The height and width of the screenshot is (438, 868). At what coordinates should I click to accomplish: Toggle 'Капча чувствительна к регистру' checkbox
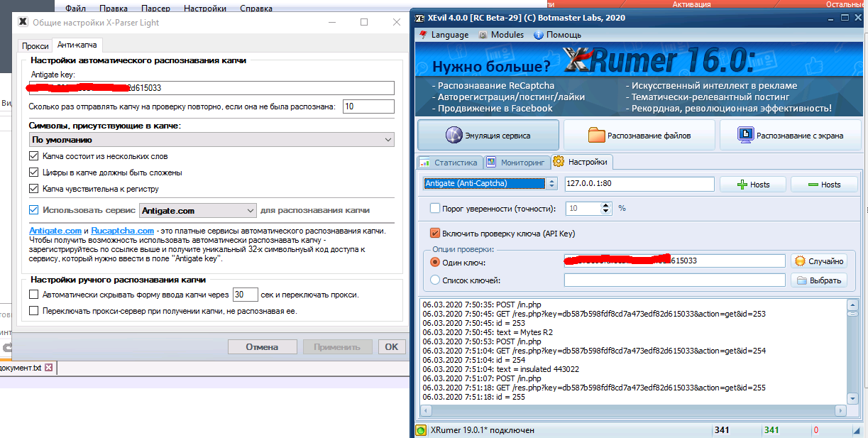pos(34,189)
